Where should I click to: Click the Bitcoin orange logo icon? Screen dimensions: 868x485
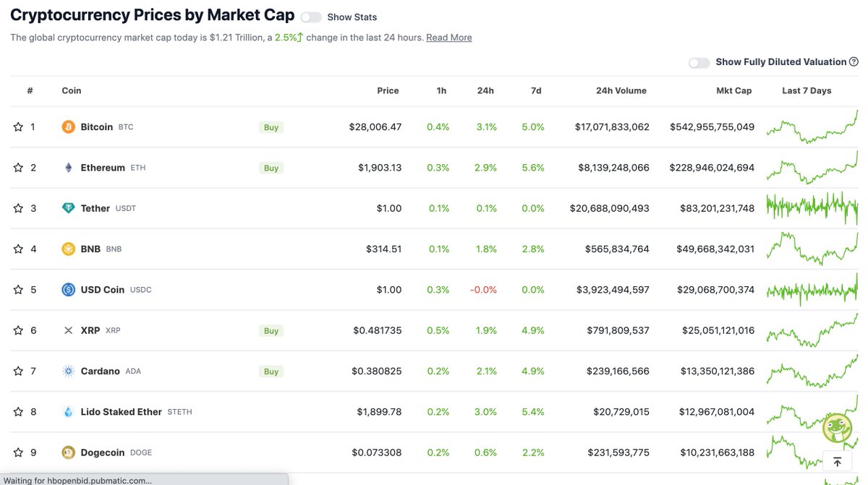[69, 127]
